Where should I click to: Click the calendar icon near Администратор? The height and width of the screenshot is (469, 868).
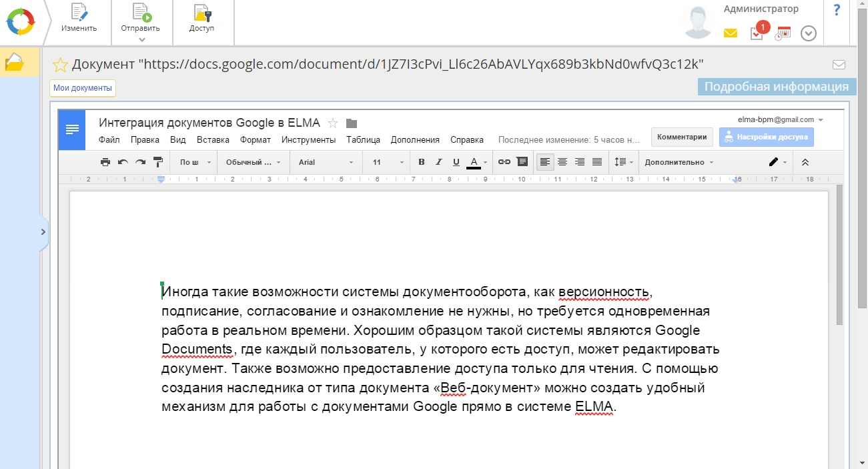coord(782,33)
